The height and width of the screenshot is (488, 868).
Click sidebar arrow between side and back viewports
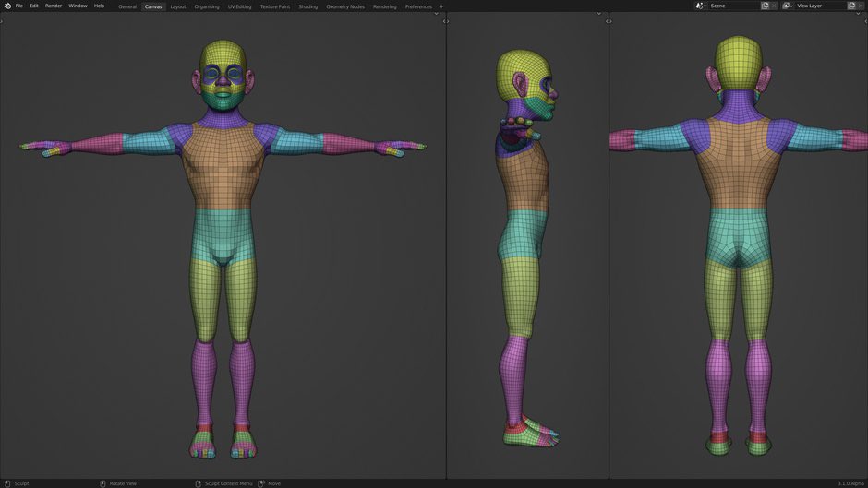click(609, 21)
